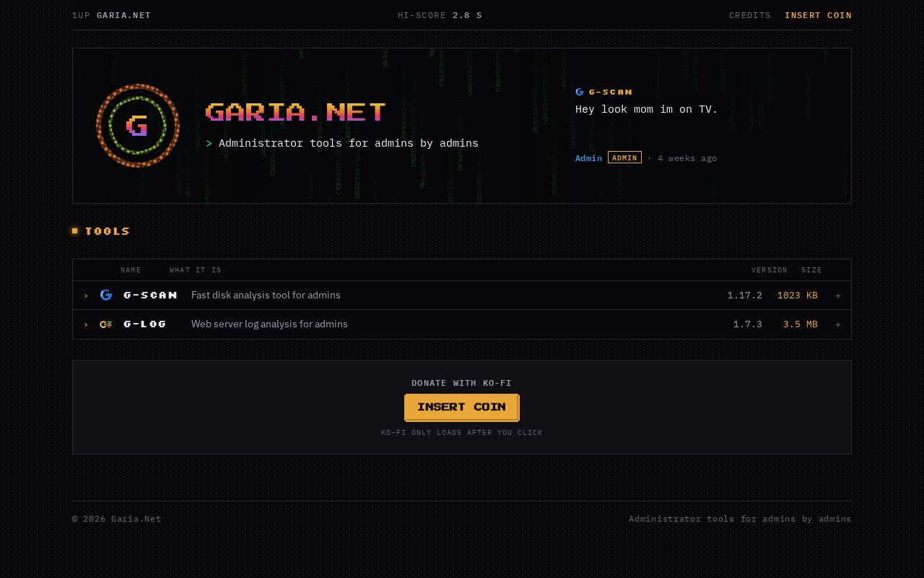Viewport: 924px width, 578px height.
Task: Click the WHAT IT IS column header
Action: click(x=196, y=270)
